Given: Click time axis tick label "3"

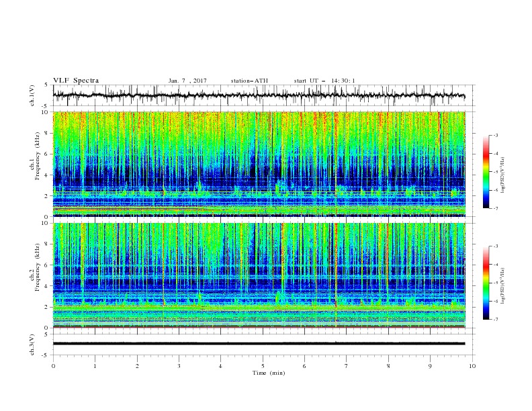Looking at the screenshot, I should pos(179,366).
